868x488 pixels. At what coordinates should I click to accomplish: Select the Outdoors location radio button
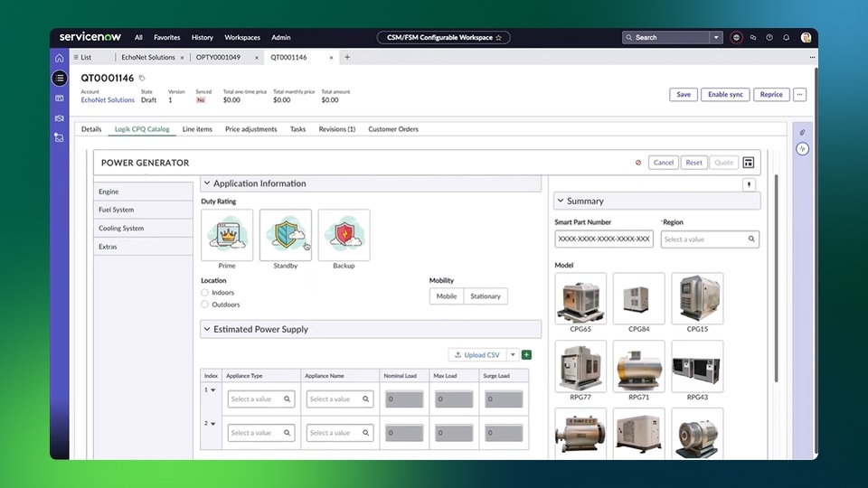pos(205,305)
